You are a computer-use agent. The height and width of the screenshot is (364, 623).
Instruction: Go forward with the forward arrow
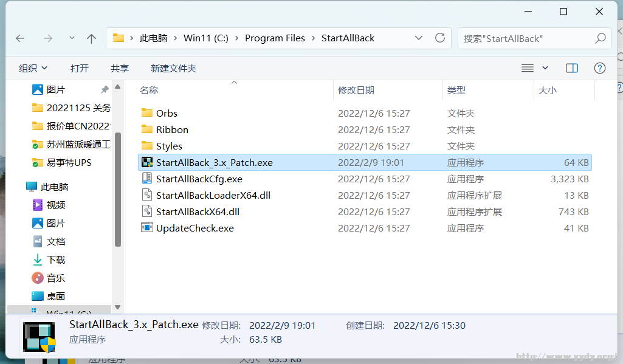47,38
